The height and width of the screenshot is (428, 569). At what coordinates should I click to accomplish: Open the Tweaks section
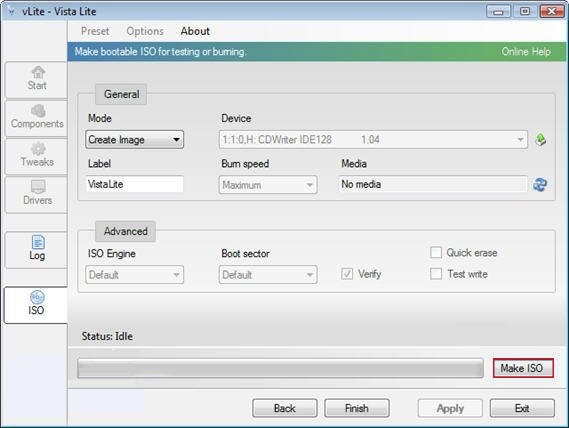(x=36, y=156)
